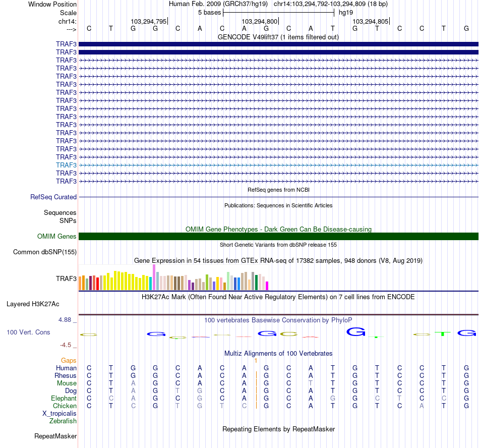Click the faded T in Mouse alignment row

click(311, 383)
